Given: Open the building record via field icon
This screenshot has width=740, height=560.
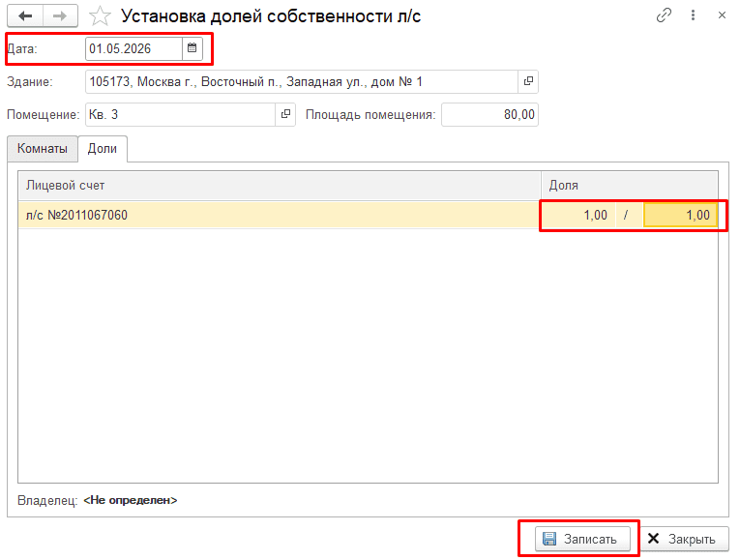Looking at the screenshot, I should [x=528, y=81].
